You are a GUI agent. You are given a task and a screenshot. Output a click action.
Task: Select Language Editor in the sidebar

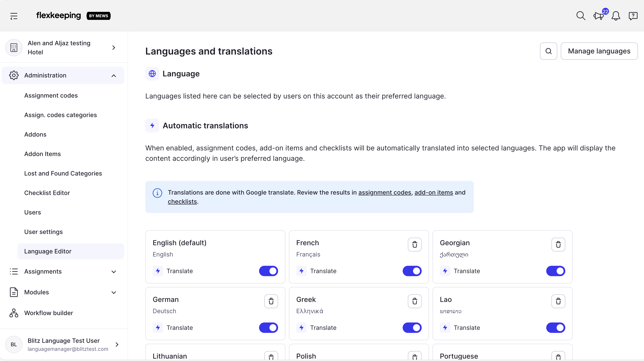[70, 251]
